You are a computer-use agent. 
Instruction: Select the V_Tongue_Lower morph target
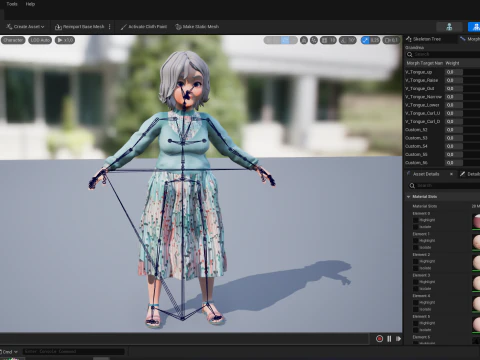click(422, 105)
